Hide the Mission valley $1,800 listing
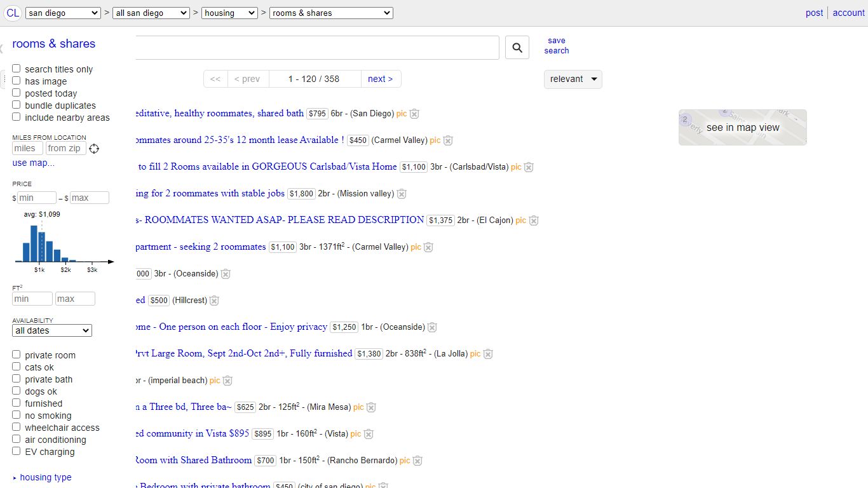Viewport: 868px width, 488px height. 402,194
